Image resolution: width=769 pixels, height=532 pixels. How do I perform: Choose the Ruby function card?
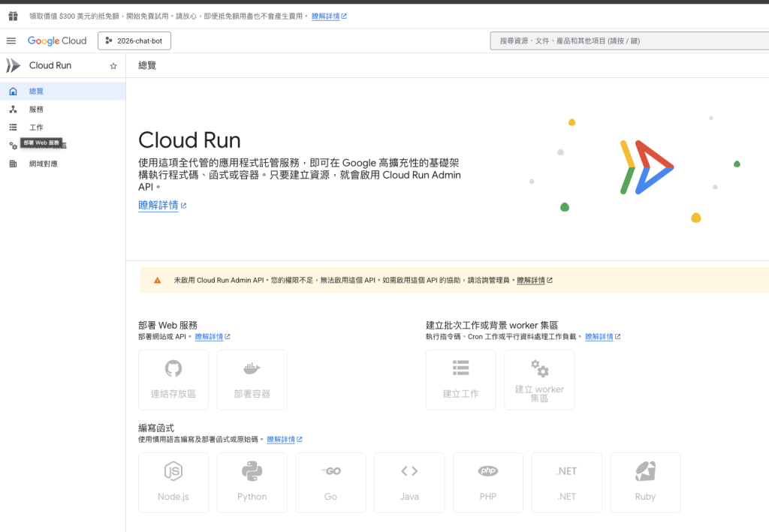645,482
